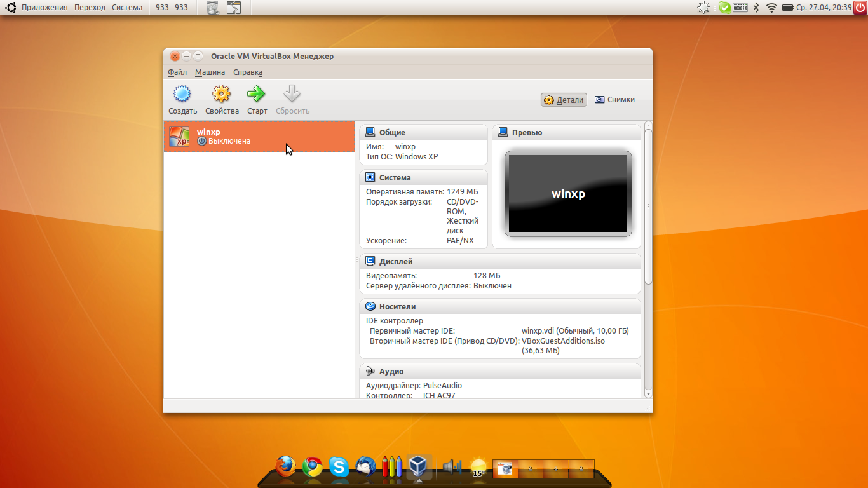This screenshot has height=488, width=868.
Task: Switch to the second workspace in dock
Action: [x=531, y=469]
